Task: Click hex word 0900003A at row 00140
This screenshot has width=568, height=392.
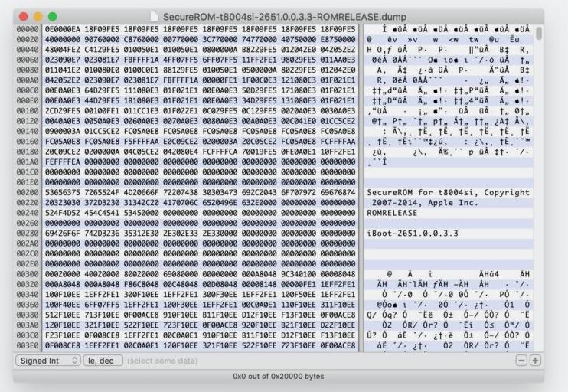Action: [x=63, y=131]
